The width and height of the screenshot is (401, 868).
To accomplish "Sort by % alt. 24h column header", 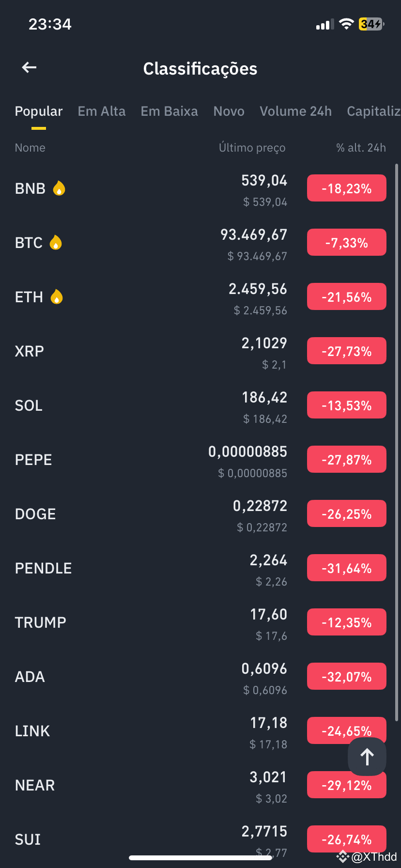I will click(361, 148).
